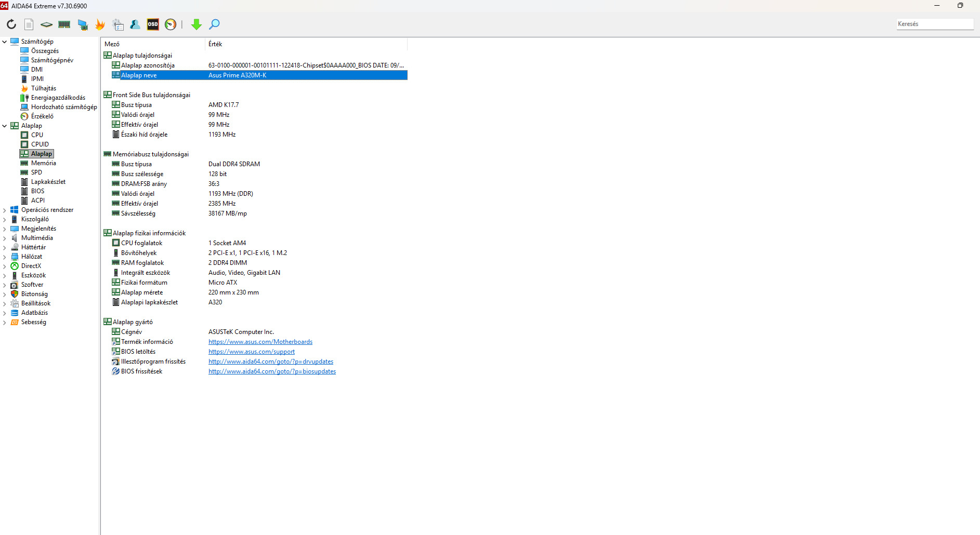Select Memória in the tree
Screen dimensions: 980x535
coord(44,163)
